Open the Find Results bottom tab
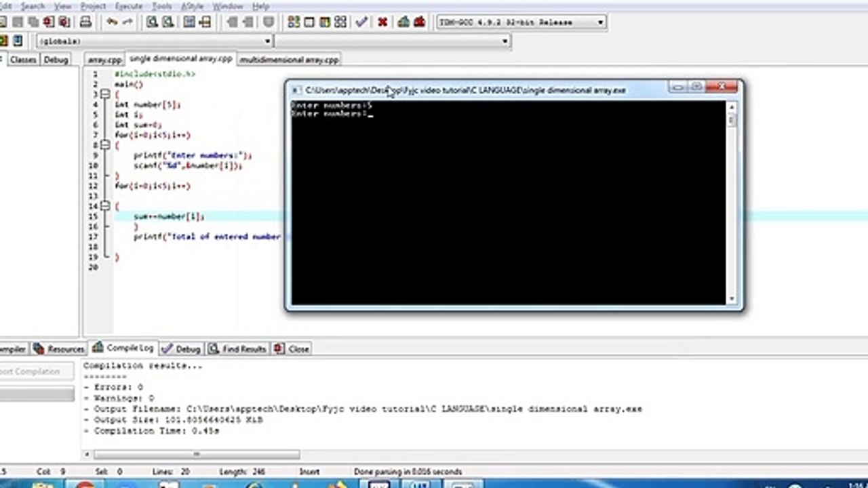 [237, 349]
